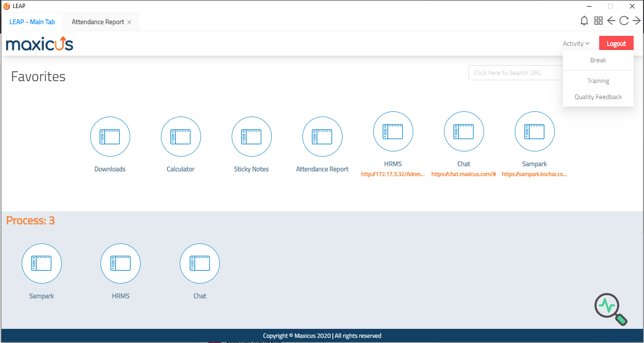The height and width of the screenshot is (343, 644).
Task: Open the Chat icon in Favorites
Action: (x=464, y=132)
